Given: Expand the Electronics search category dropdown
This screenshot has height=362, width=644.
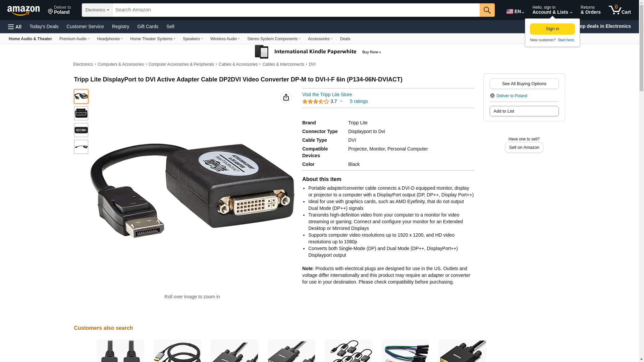Looking at the screenshot, I should tap(97, 10).
